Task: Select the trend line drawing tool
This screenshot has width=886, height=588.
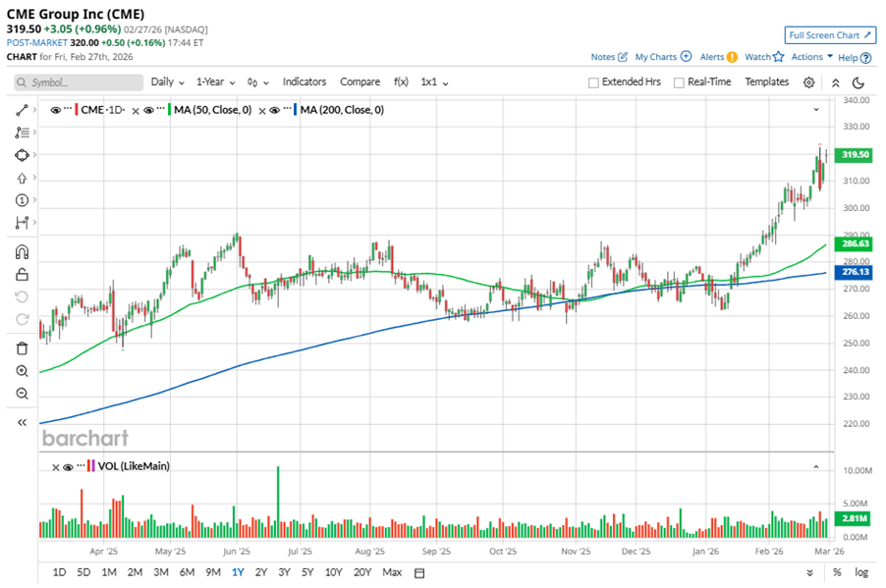Action: coord(22,110)
